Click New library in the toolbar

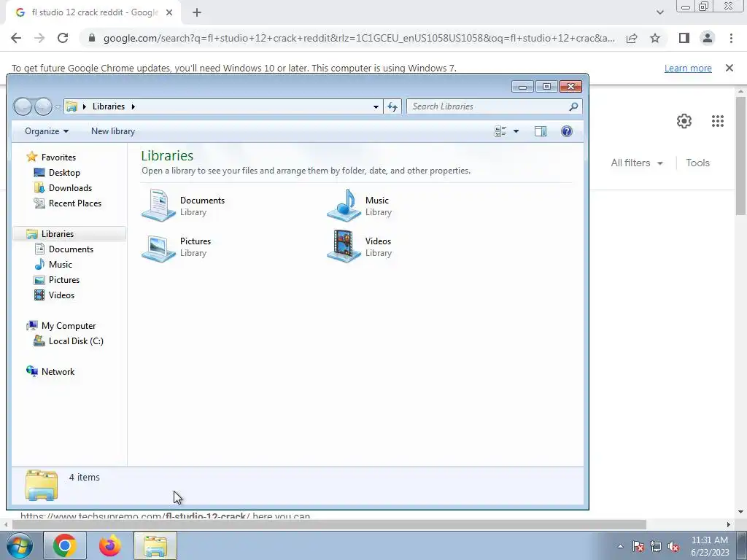coord(113,131)
